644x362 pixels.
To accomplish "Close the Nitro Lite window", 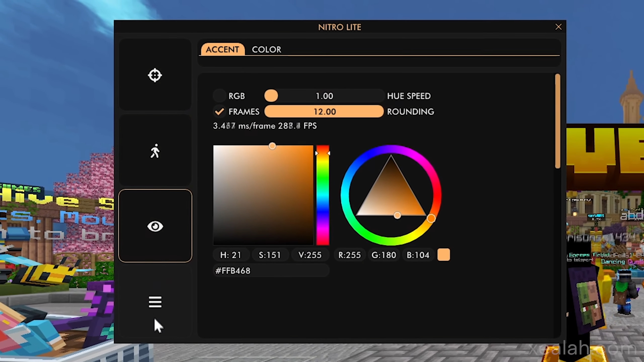I will (x=558, y=27).
